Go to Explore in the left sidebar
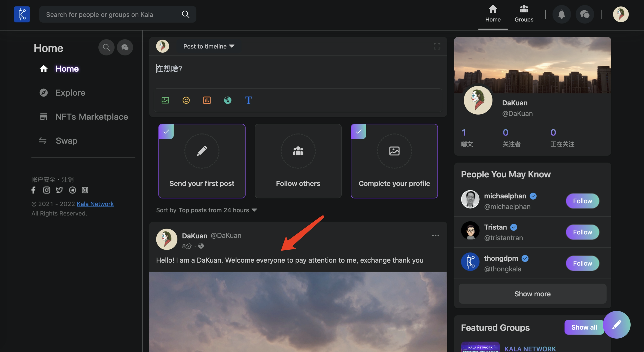This screenshot has height=352, width=644. [x=70, y=93]
